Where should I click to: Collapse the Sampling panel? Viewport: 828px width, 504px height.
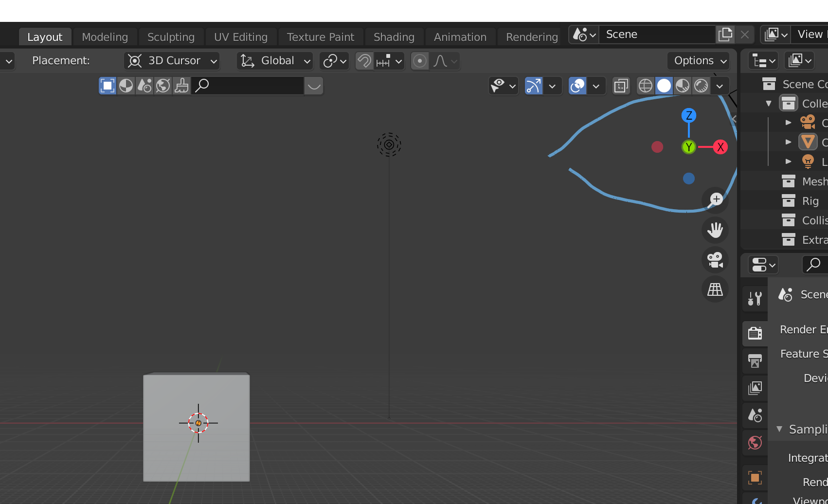[779, 429]
